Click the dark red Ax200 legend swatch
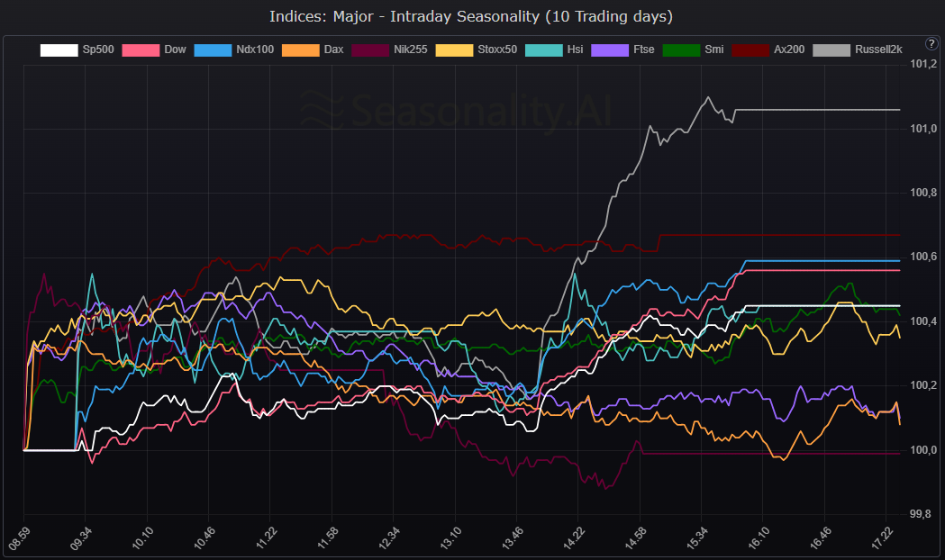This screenshot has height=560, width=945. tap(750, 50)
